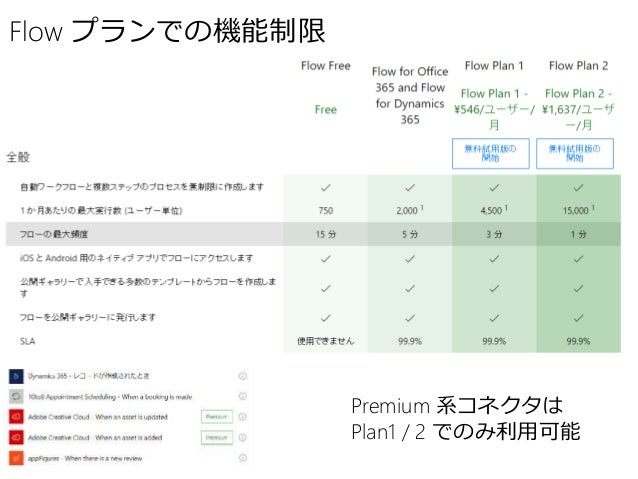Click the '2,000' monthly runs value
Viewport: 638px width, 479px height.
coord(407,210)
